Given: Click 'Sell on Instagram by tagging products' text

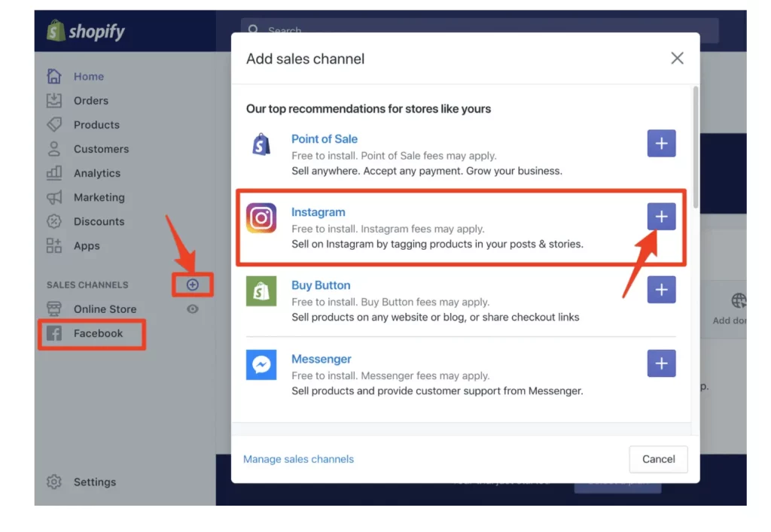Looking at the screenshot, I should [437, 244].
